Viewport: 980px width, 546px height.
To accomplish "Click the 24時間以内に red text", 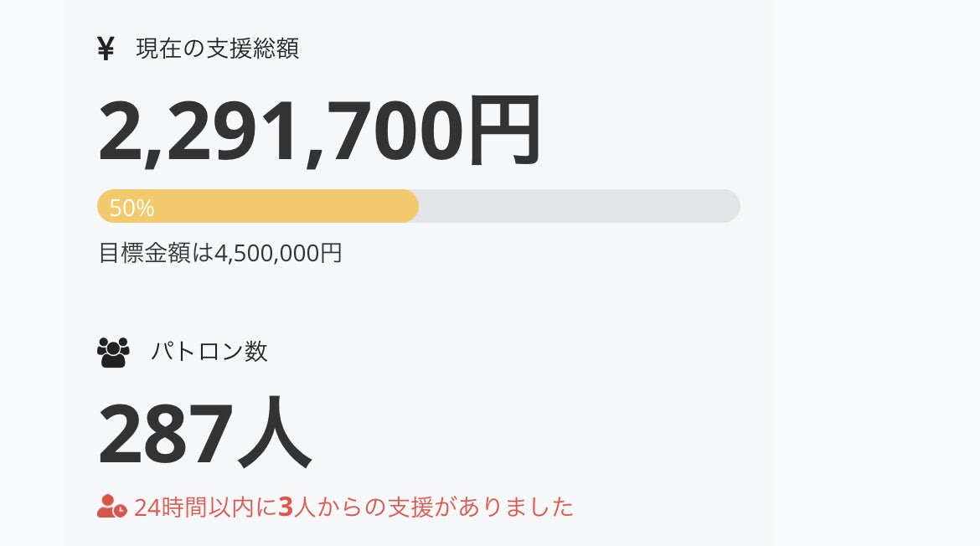I will 205,507.
